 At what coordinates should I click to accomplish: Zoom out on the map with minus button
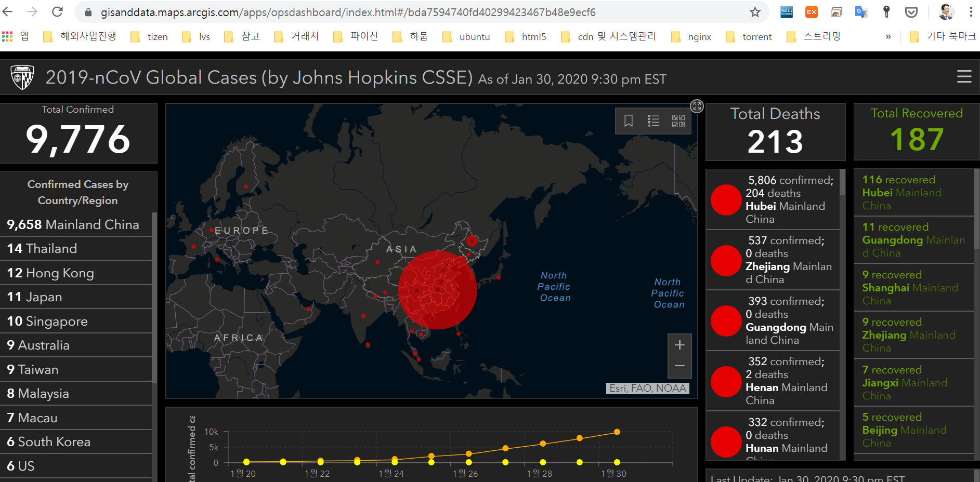click(x=680, y=366)
